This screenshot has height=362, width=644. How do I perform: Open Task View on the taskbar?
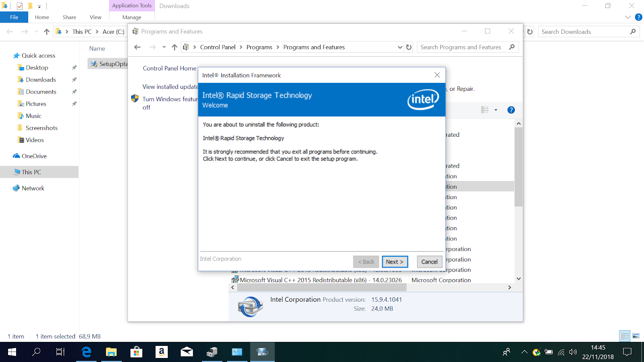[60, 352]
